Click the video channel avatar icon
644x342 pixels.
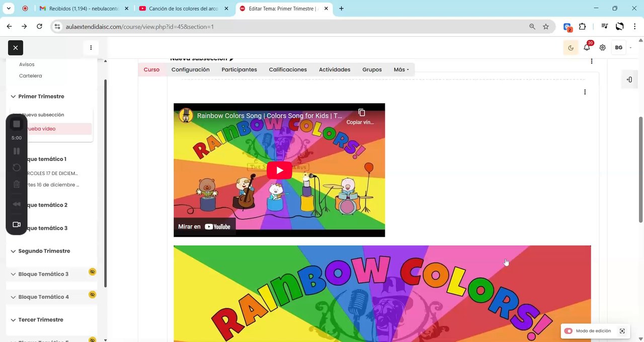coord(186,116)
